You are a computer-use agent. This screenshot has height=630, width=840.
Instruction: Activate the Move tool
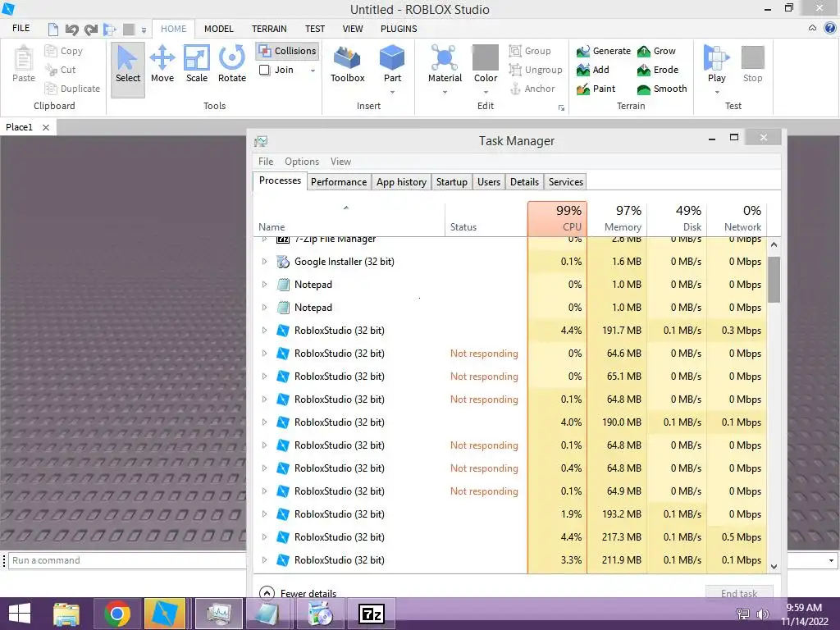(162, 64)
